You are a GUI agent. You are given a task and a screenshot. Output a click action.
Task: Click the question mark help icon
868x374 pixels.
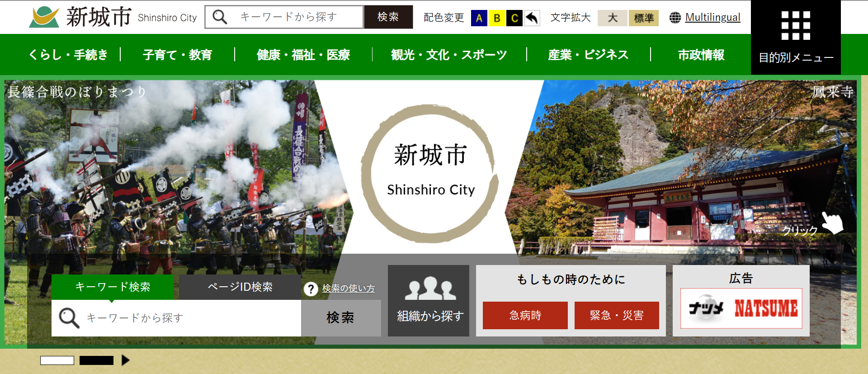point(311,289)
